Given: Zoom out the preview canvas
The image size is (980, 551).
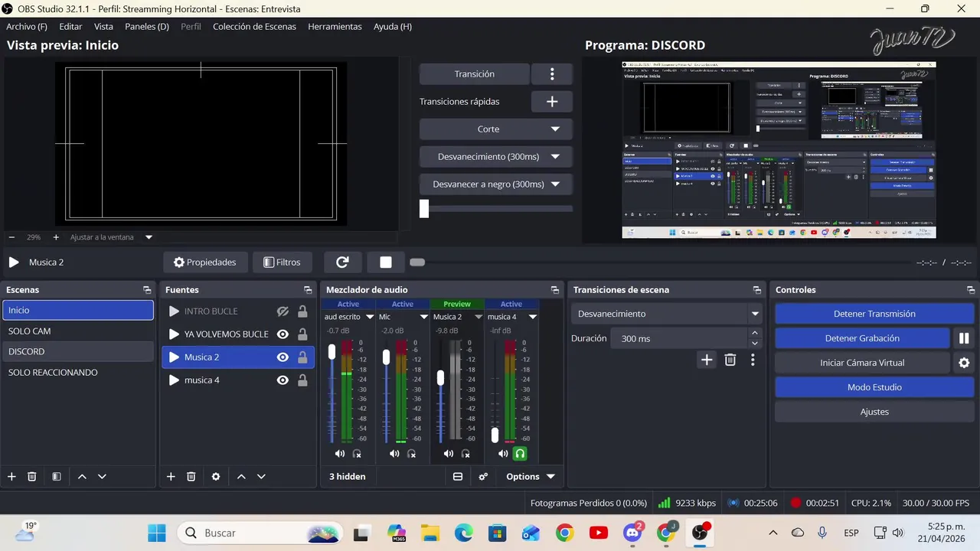Looking at the screenshot, I should (11, 237).
